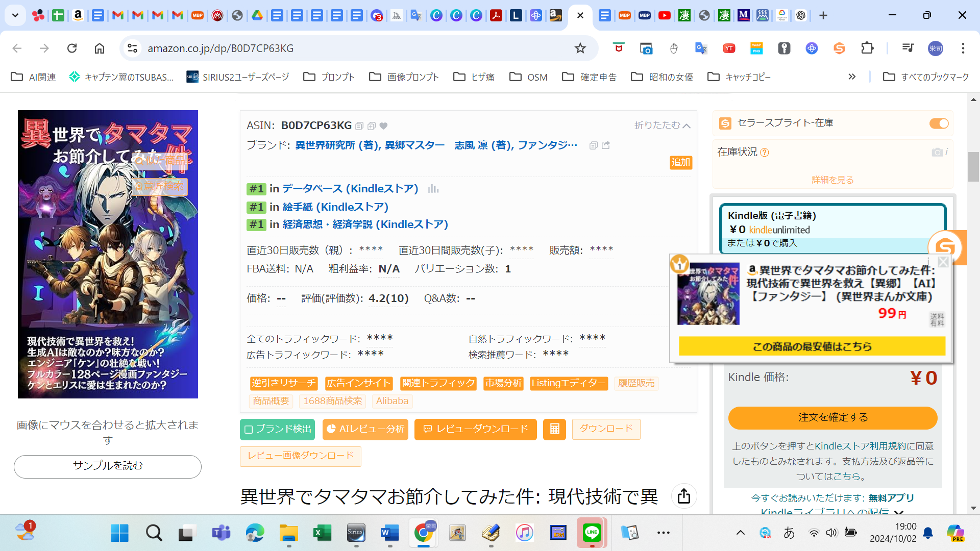980x551 pixels.
Task: Close the lowest price popup
Action: pos(943,262)
